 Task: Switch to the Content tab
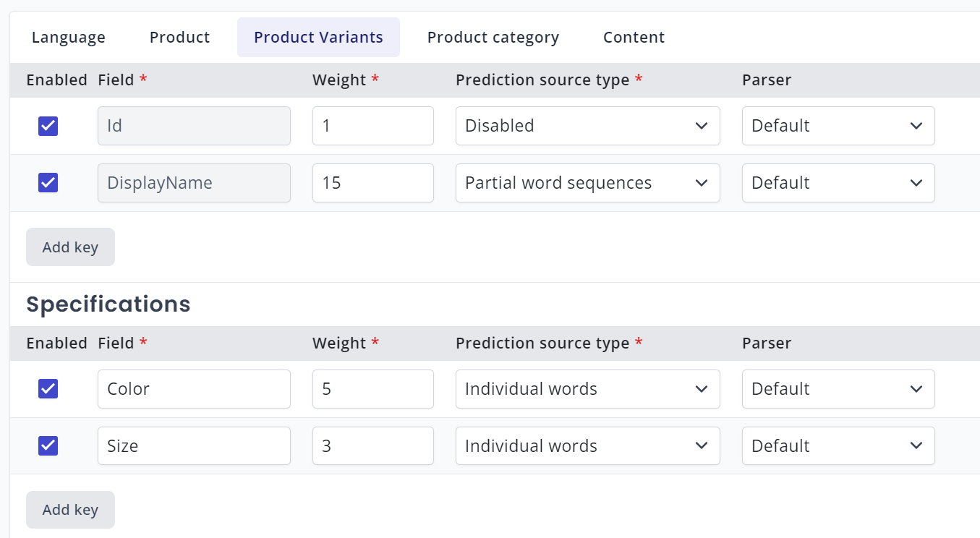[x=634, y=37]
